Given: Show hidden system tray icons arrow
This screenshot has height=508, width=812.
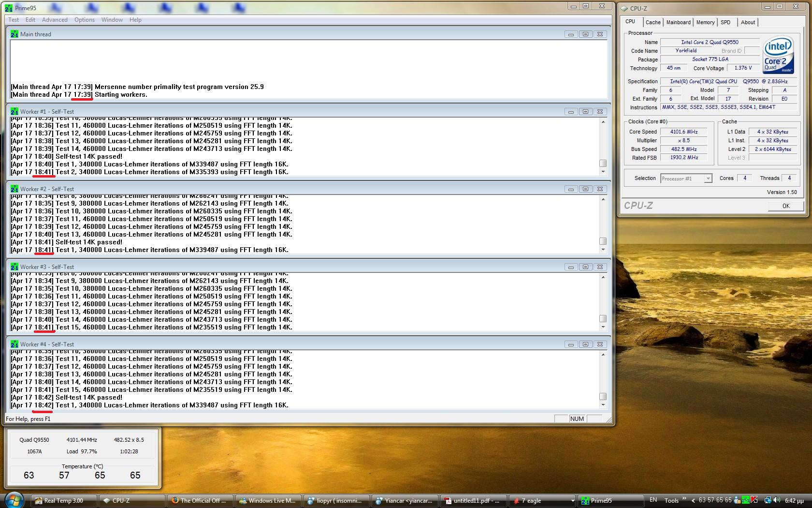Looking at the screenshot, I should point(693,501).
